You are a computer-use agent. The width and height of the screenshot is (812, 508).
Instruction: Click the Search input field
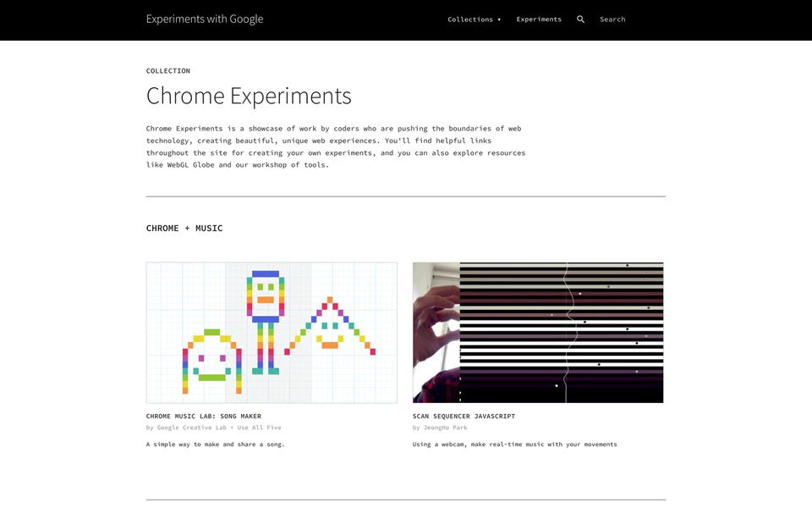coord(612,19)
